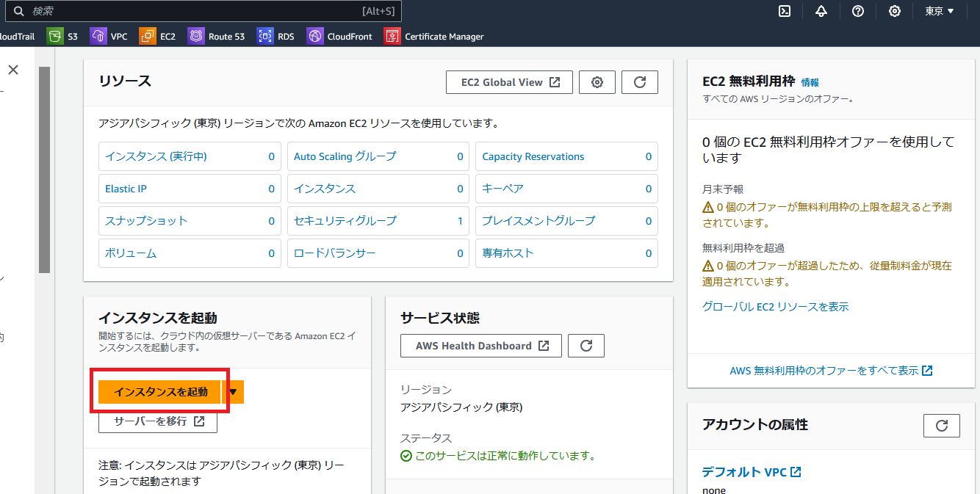Click the リソース panel heading
The image size is (980, 494).
click(125, 81)
